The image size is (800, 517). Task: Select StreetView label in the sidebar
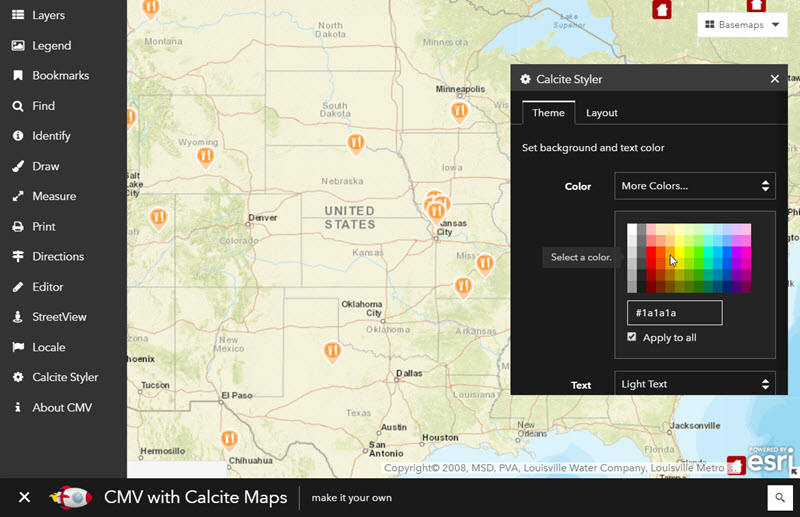point(59,316)
